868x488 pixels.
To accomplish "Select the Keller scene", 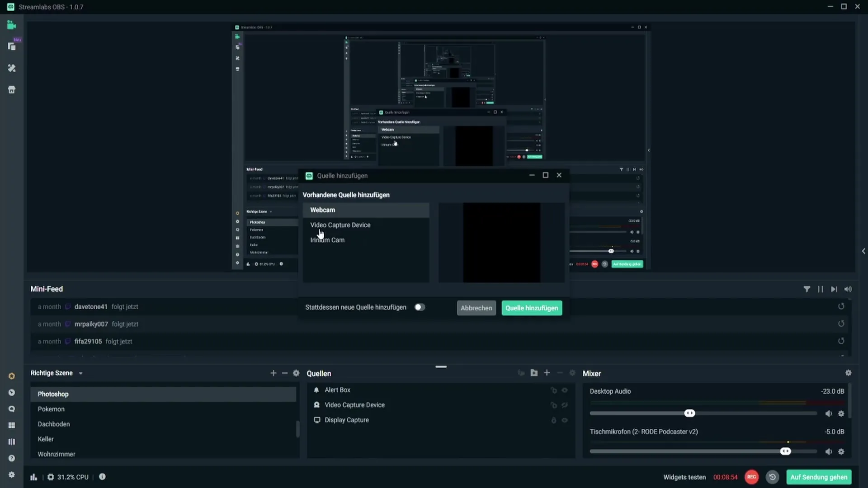I will click(x=163, y=439).
